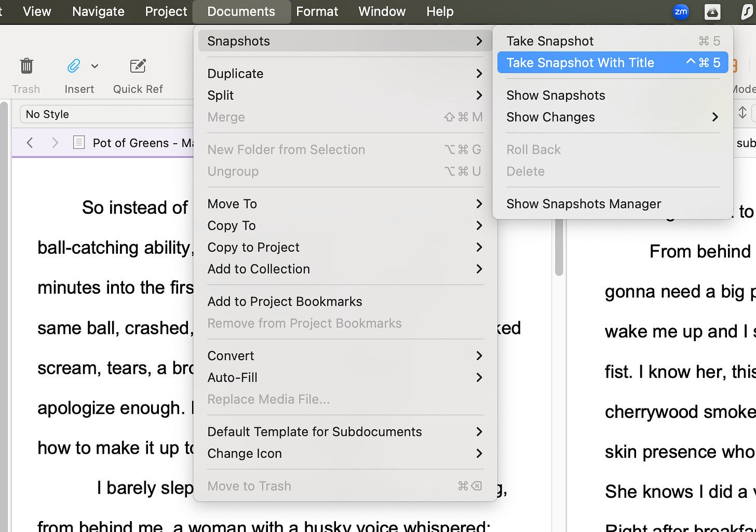This screenshot has height=532, width=756.
Task: Expand the Snapshots submenu arrow
Action: (x=479, y=41)
